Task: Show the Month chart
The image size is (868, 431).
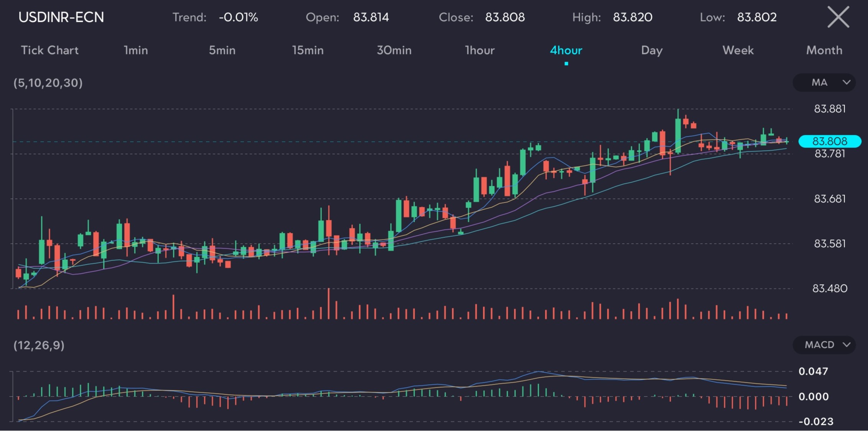Action: (x=824, y=50)
